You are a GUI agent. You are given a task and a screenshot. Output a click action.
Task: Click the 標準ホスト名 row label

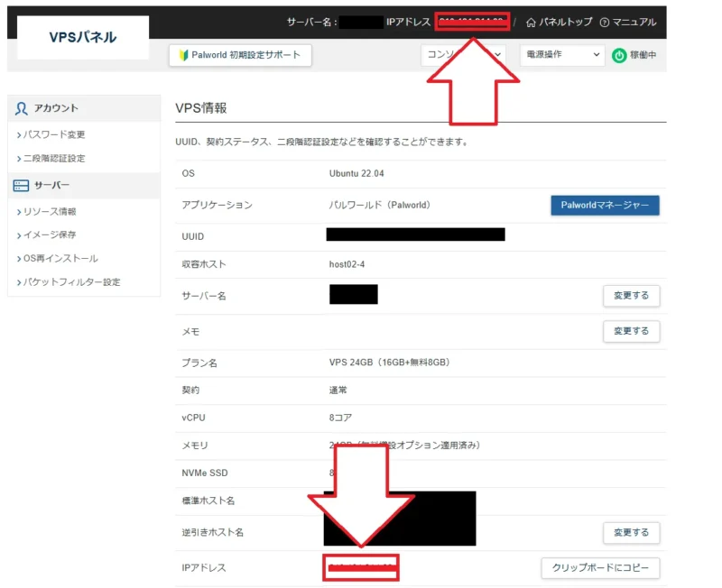(208, 501)
